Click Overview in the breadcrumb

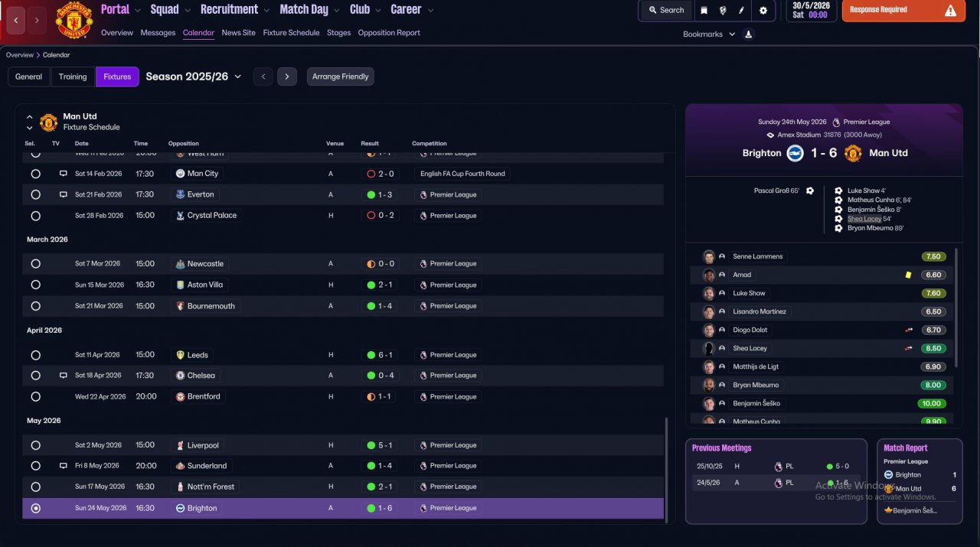point(20,55)
